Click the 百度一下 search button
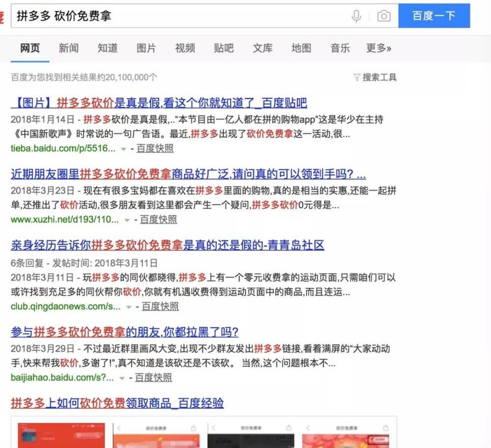 coord(434,16)
